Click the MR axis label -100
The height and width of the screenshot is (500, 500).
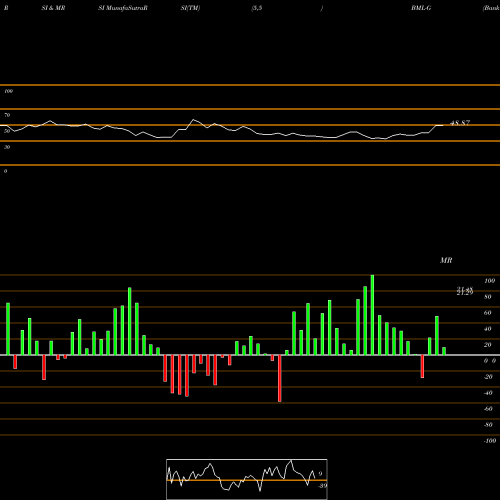click(490, 441)
